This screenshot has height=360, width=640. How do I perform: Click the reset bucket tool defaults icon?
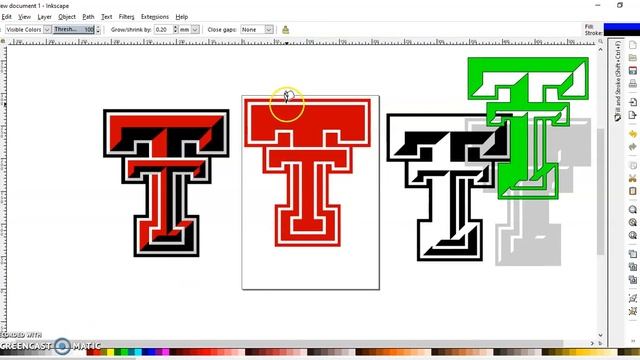[286, 29]
